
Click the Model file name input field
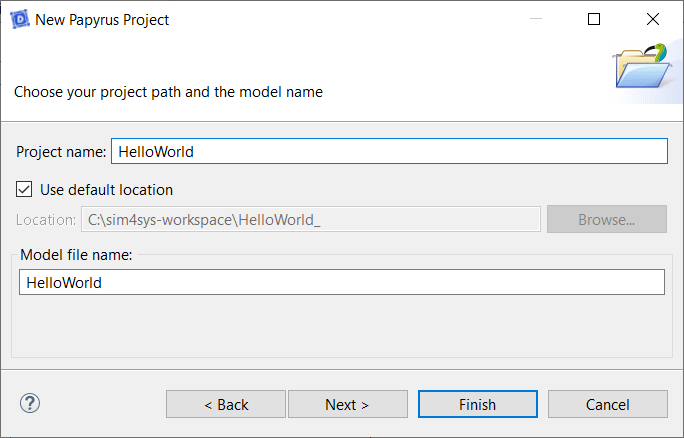342,282
